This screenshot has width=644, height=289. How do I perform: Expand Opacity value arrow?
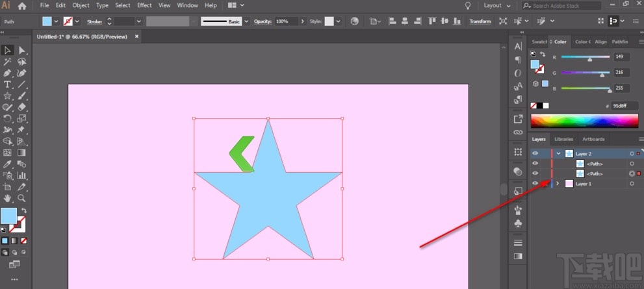point(303,21)
